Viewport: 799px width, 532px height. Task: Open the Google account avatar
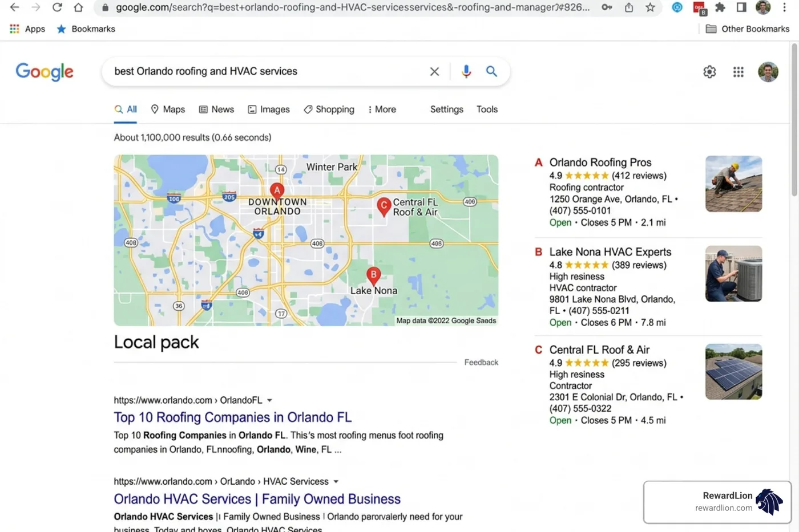coord(768,72)
